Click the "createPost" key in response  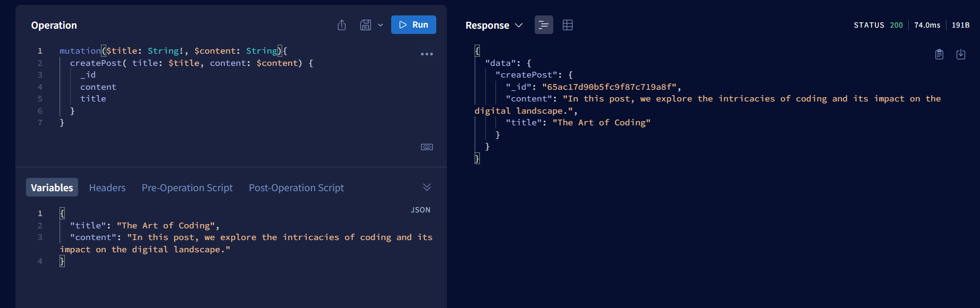pos(526,75)
